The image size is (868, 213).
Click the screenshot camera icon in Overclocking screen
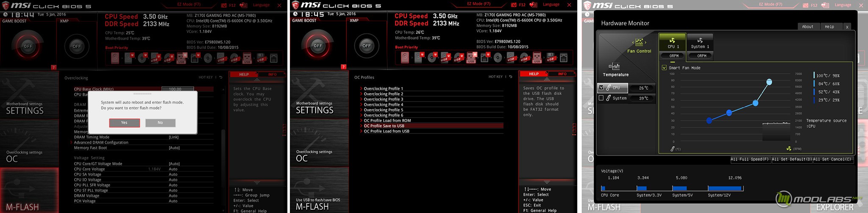pos(223,5)
